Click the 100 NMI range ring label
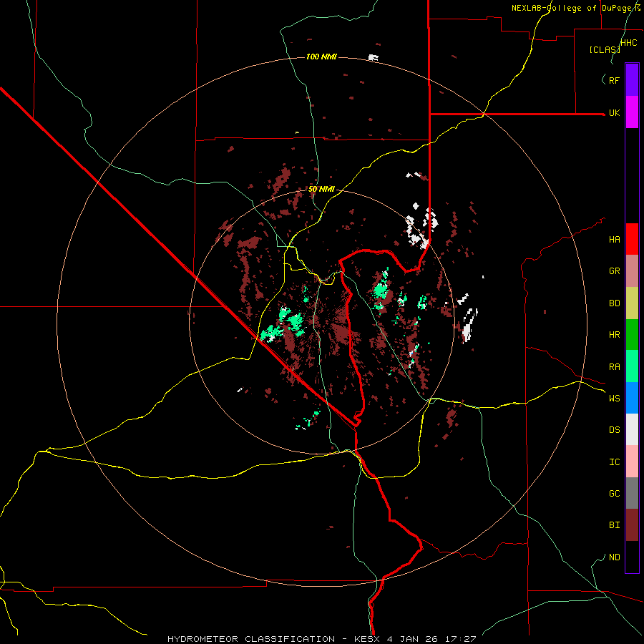Screen dimensions: 644x644 (x=321, y=57)
